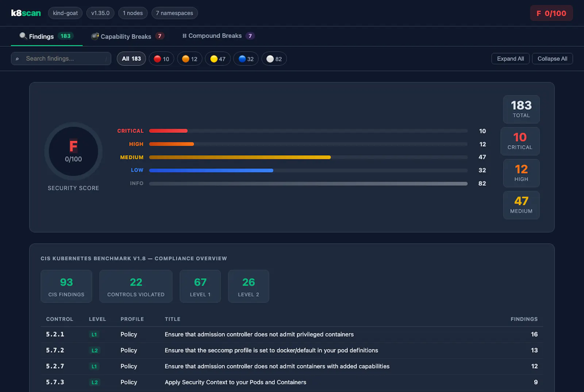Viewport: 584px width, 392px height.
Task: Click the 12 HIGH stat card
Action: click(x=521, y=173)
